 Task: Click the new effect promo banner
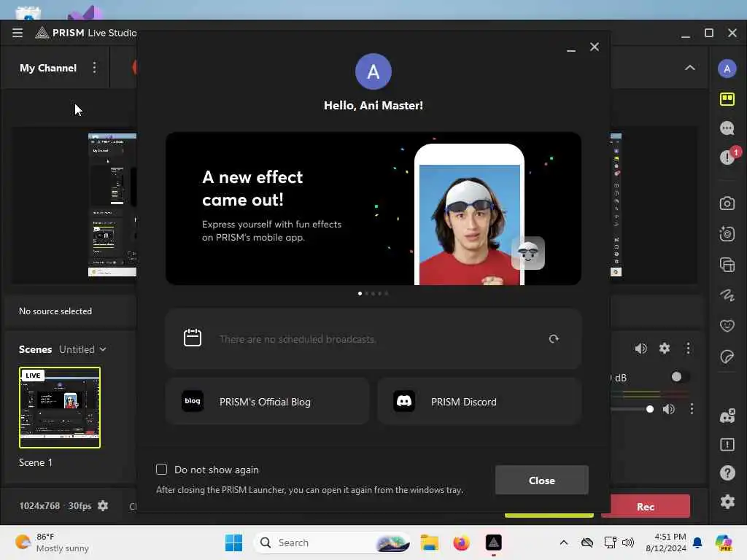[x=373, y=209]
